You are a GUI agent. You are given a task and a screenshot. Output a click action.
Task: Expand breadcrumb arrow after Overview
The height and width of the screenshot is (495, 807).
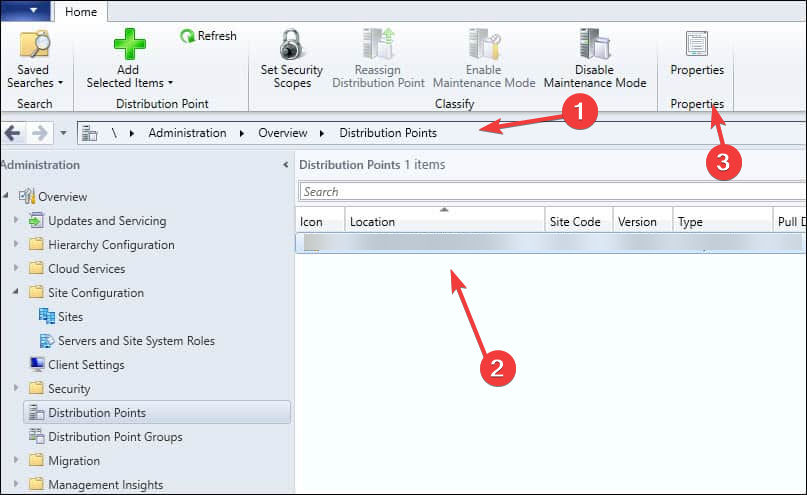322,133
